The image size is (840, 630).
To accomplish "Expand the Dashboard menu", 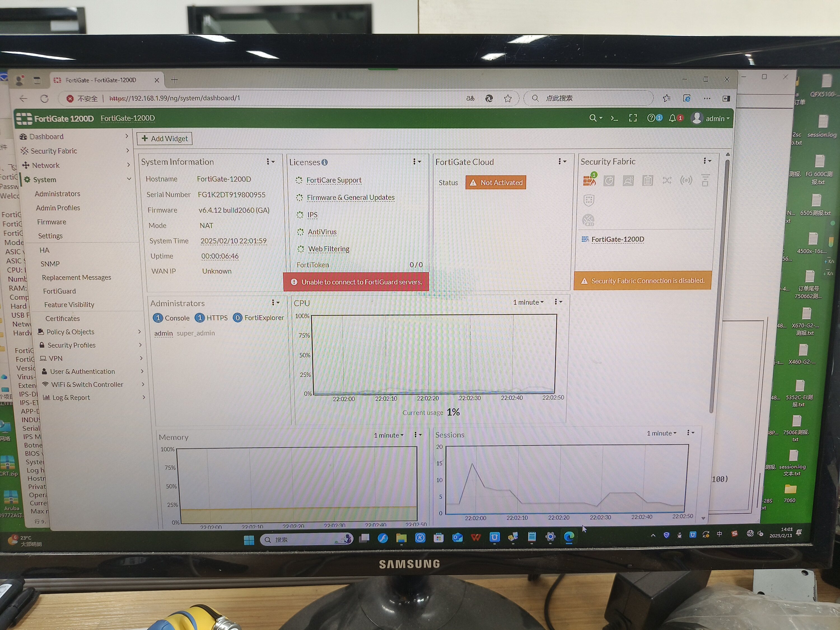I will click(74, 136).
